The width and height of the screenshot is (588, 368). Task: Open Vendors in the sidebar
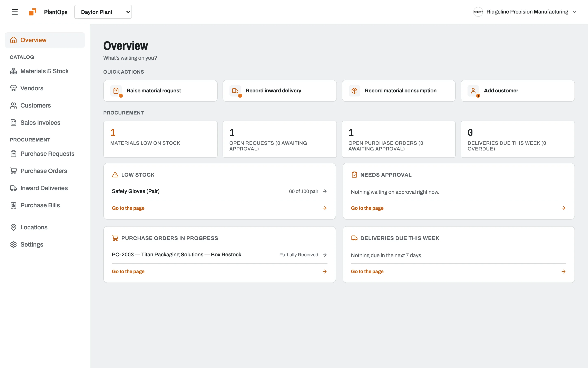[x=45, y=88]
